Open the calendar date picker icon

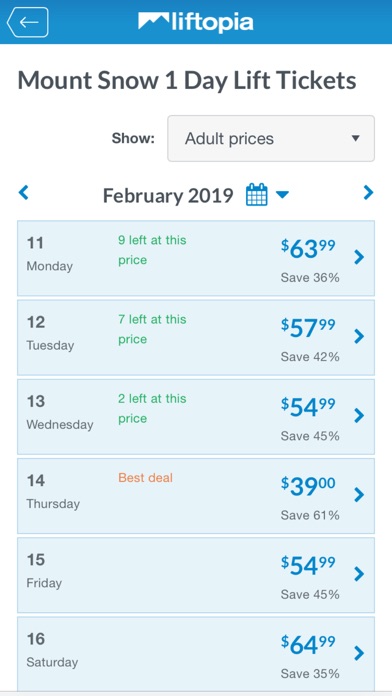[x=257, y=194]
